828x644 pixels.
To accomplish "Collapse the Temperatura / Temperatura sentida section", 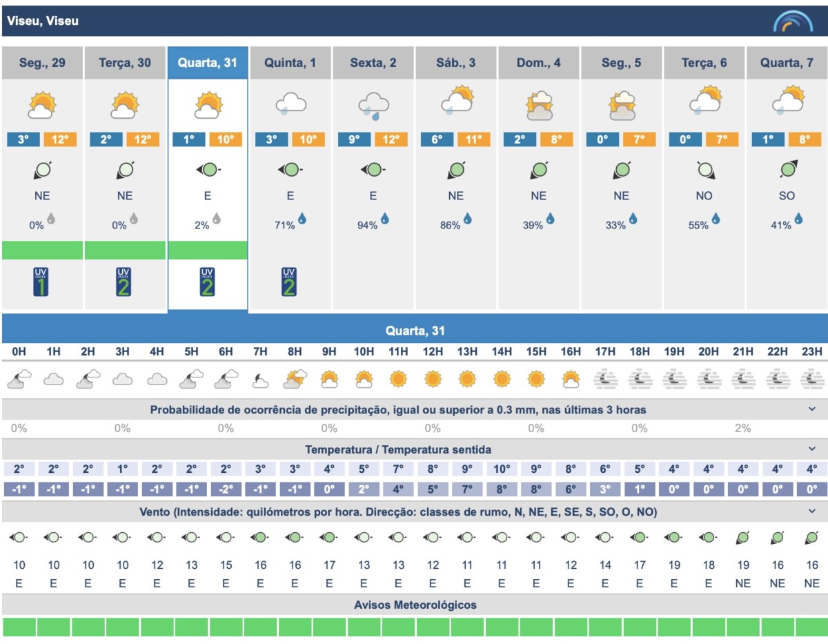I will coord(812,449).
